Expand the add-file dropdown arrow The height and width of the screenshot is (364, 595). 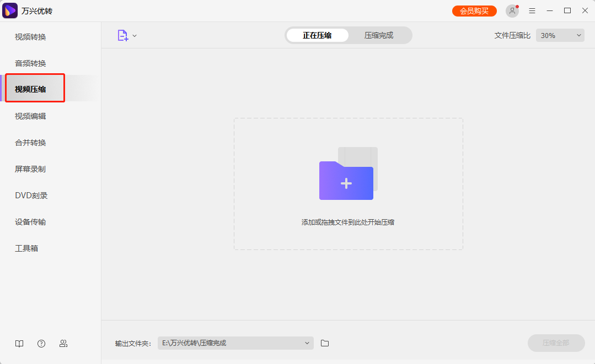tap(134, 35)
